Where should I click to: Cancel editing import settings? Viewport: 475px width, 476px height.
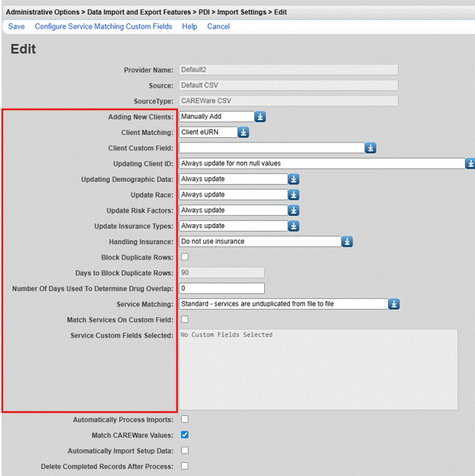[x=218, y=26]
